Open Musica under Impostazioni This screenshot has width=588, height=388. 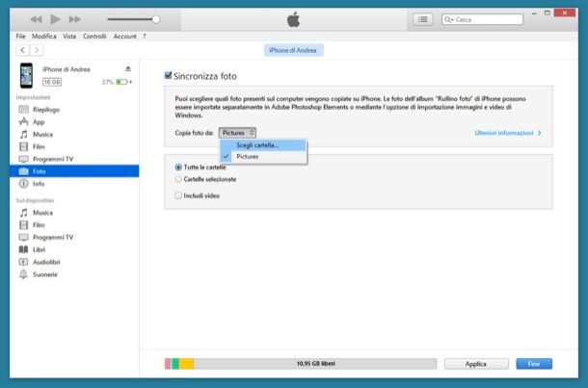point(75,134)
